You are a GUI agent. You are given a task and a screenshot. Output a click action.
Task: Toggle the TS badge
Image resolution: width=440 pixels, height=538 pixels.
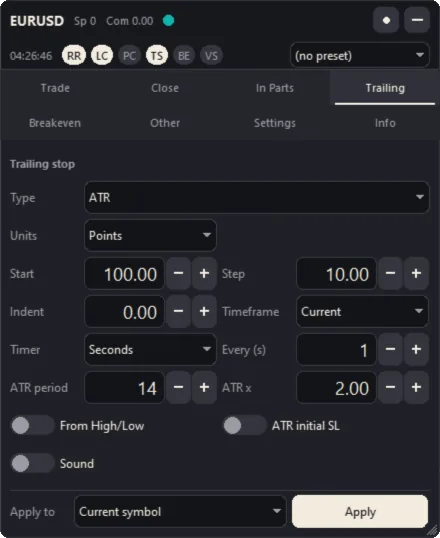point(157,55)
